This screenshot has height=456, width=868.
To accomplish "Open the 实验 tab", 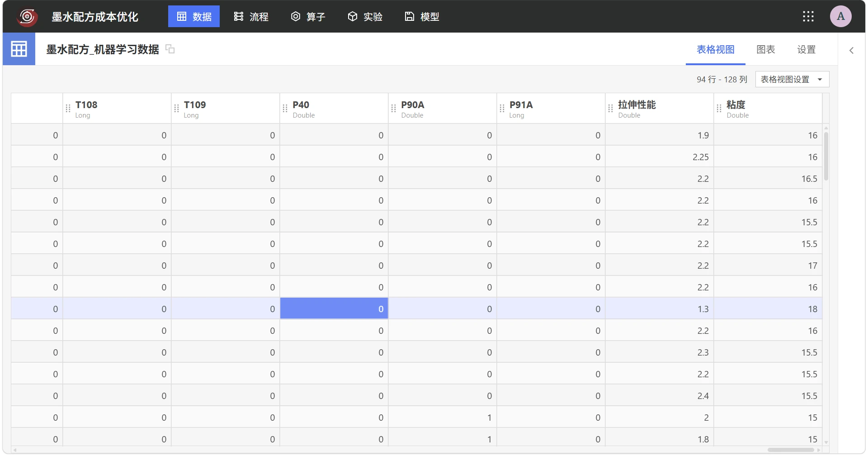I will click(365, 16).
